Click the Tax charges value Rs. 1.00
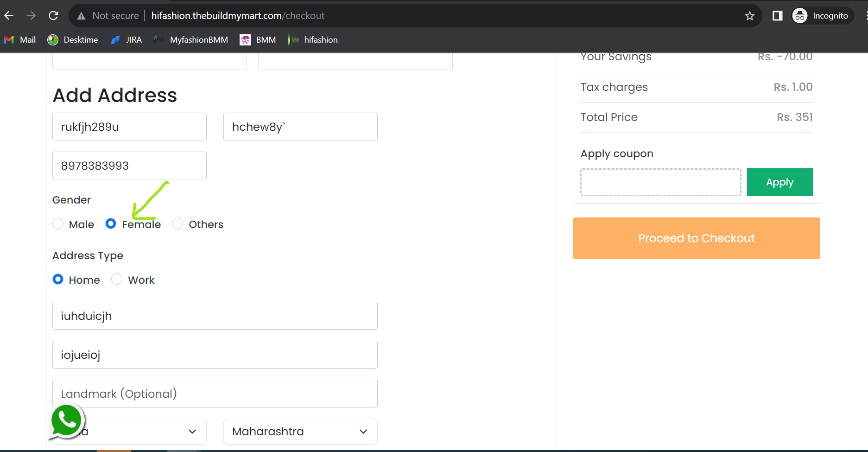 (793, 87)
